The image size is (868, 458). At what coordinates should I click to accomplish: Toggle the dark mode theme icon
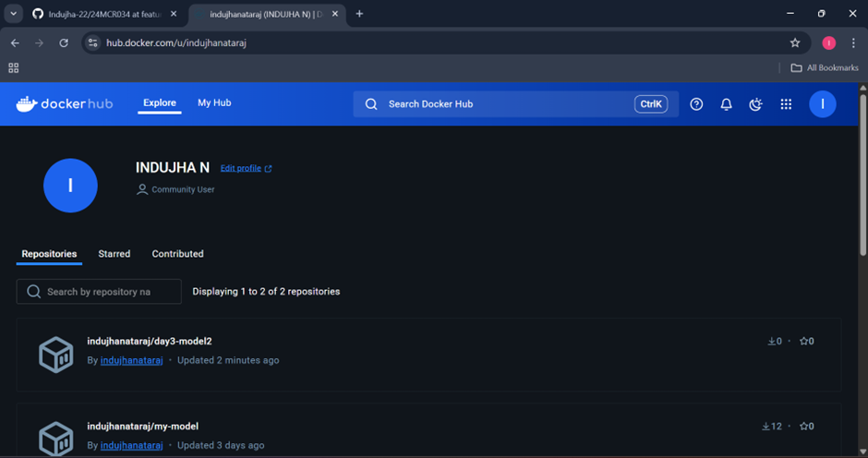tap(755, 104)
